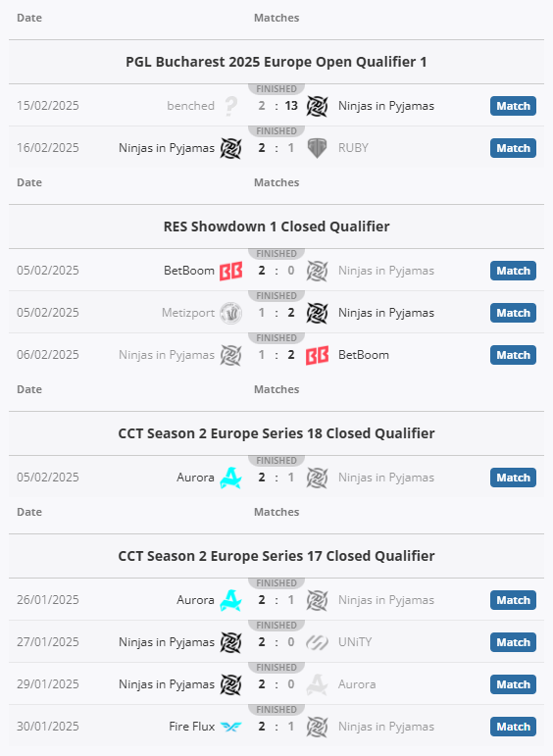553x756 pixels.
Task: Open RES Showdown 1 Closed Qualifier heading
Action: point(276,227)
